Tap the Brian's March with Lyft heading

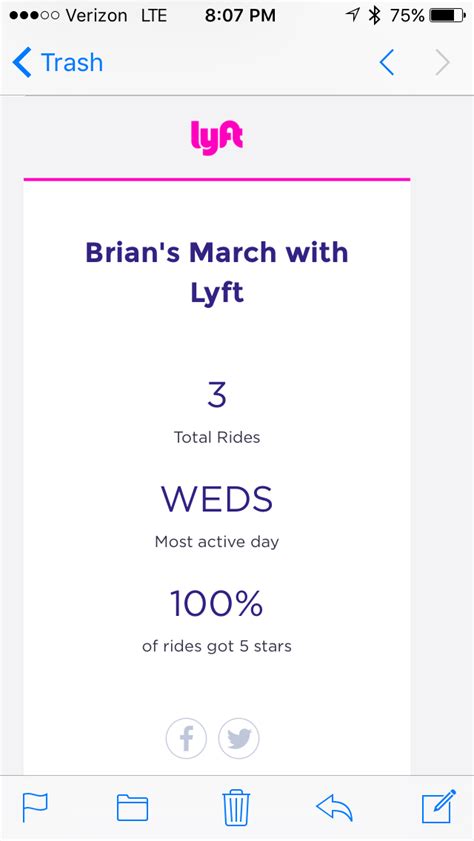click(x=217, y=272)
